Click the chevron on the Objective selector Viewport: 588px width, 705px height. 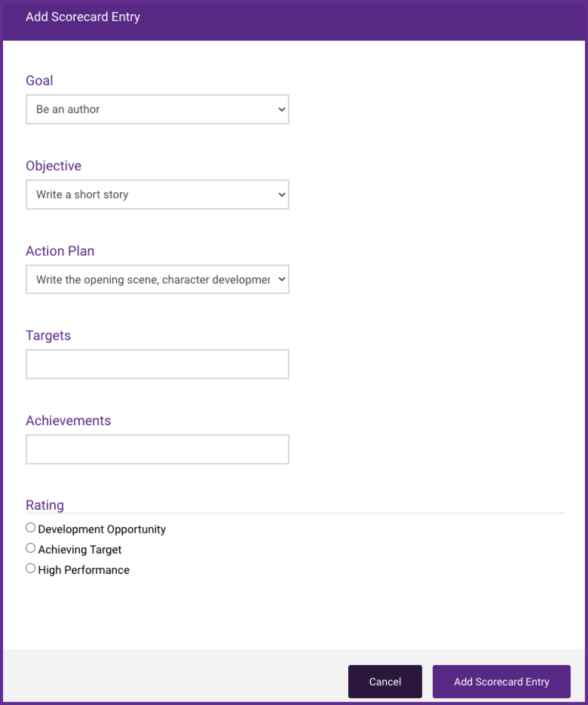click(x=281, y=195)
